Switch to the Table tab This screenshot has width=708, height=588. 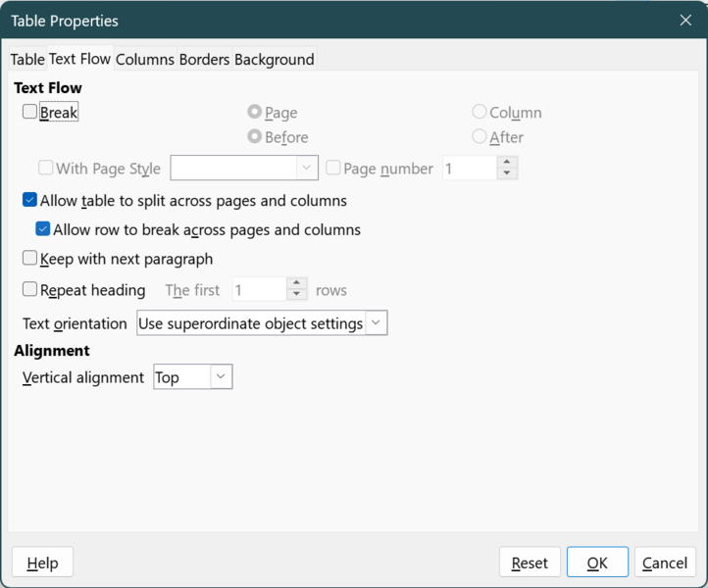[27, 60]
